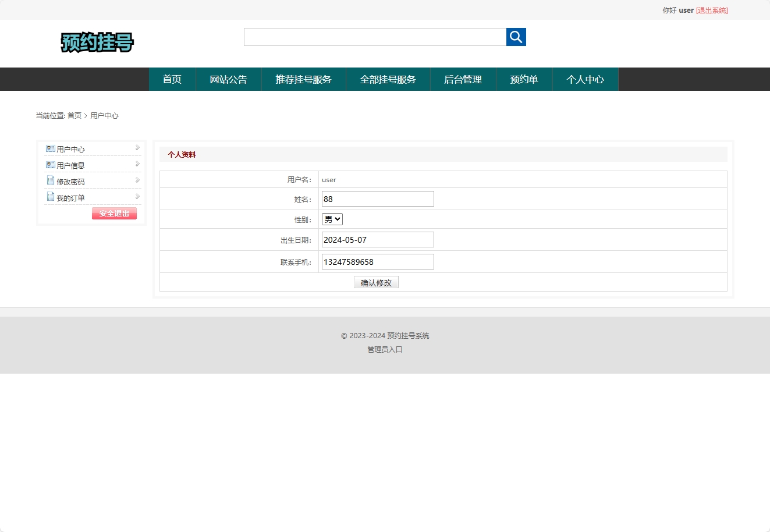
Task: Open 后台管理 navigation item
Action: 463,79
